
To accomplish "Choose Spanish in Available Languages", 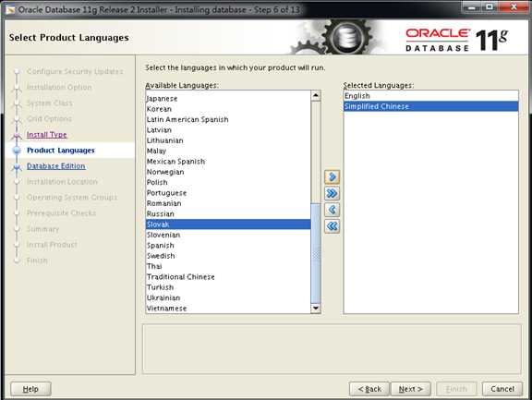I will click(x=227, y=246).
